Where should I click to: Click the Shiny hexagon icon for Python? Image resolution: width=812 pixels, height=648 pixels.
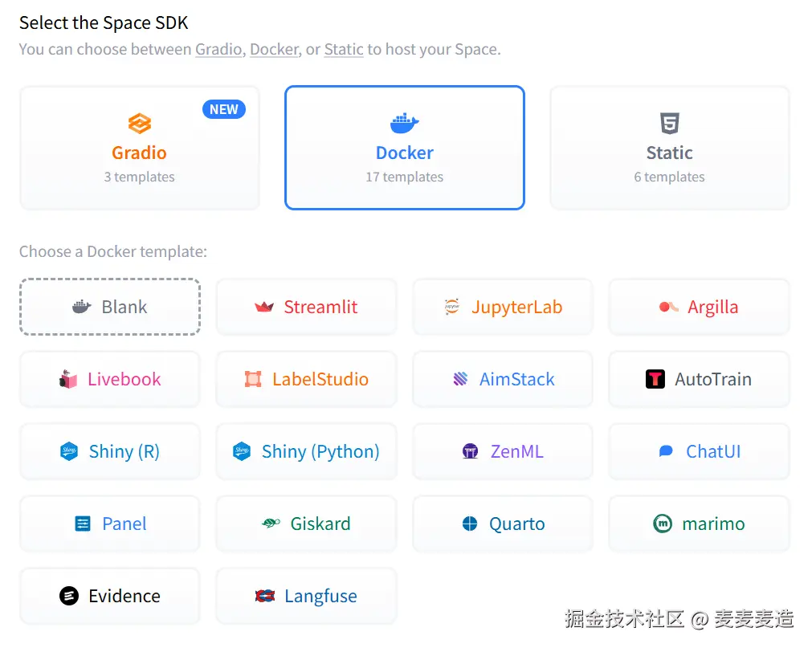pos(242,451)
